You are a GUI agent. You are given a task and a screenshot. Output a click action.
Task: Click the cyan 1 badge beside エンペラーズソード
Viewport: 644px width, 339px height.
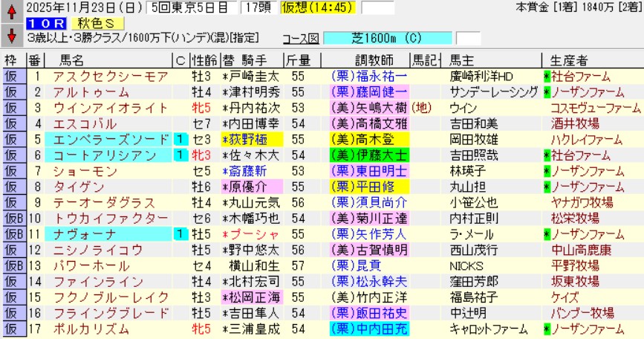[x=180, y=139]
